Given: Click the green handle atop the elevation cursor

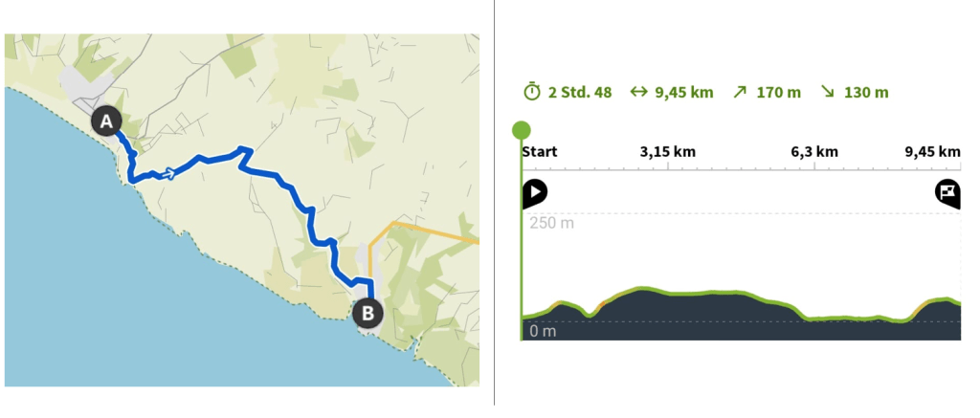Looking at the screenshot, I should point(522,129).
